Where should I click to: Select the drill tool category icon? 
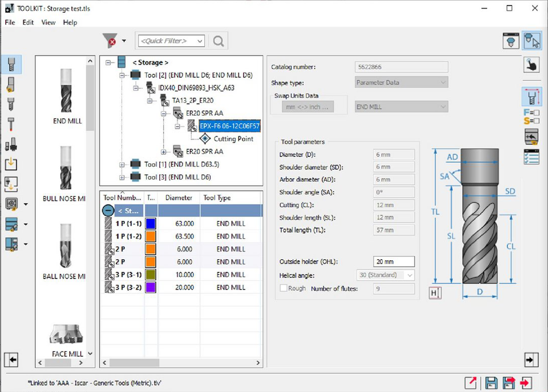coord(11,104)
